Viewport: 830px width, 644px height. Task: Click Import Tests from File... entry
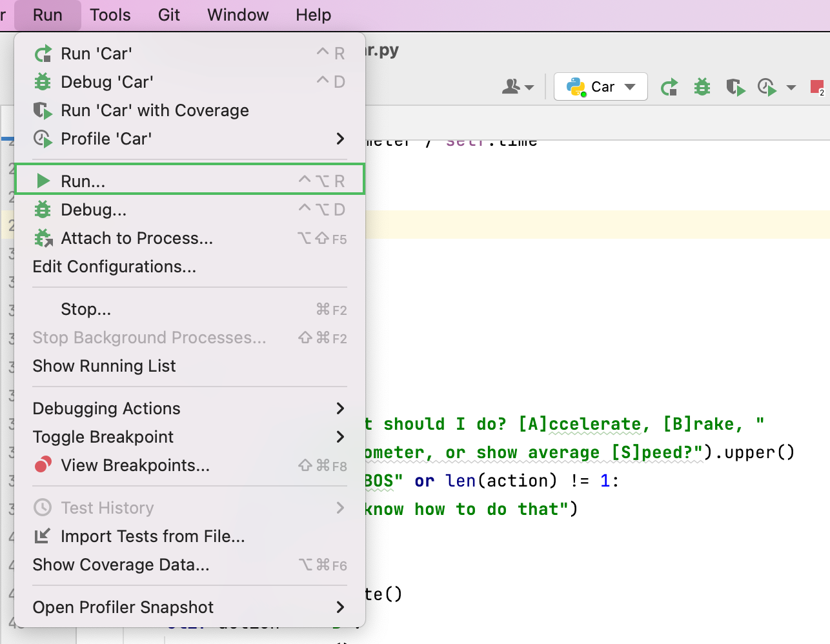click(x=152, y=536)
